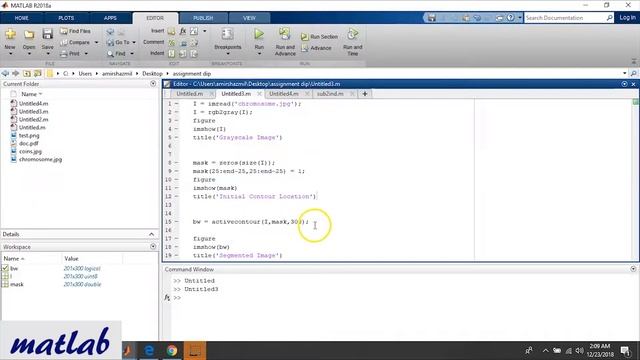Select the mask variable in Workspace
640x360 pixels.
[17, 284]
